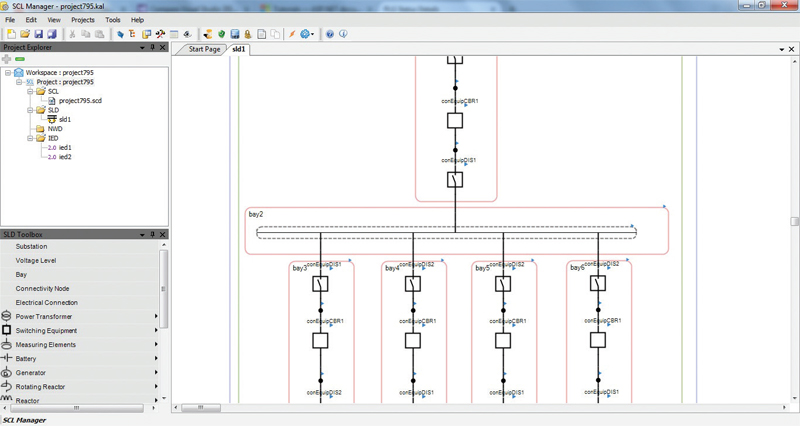Expand the Switching Equipment submenu arrow
Screen dimensions: 800x426
157,331
